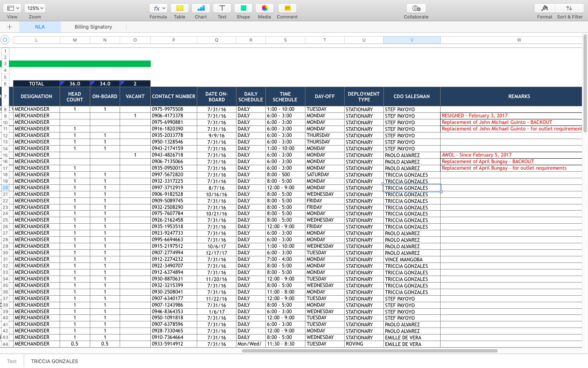588x368 pixels.
Task: Select row 20 header
Action: tap(5, 188)
